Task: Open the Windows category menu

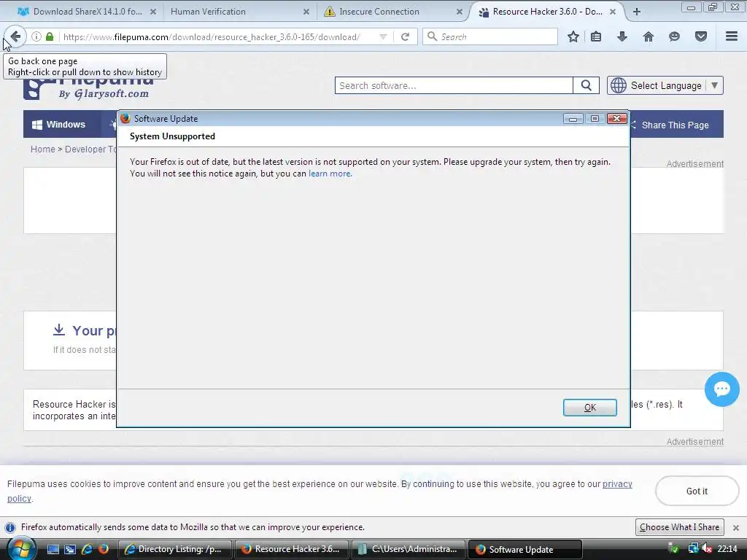Action: [58, 124]
